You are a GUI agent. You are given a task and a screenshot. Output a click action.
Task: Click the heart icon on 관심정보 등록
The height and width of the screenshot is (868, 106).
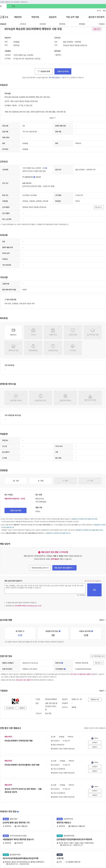[39, 71]
